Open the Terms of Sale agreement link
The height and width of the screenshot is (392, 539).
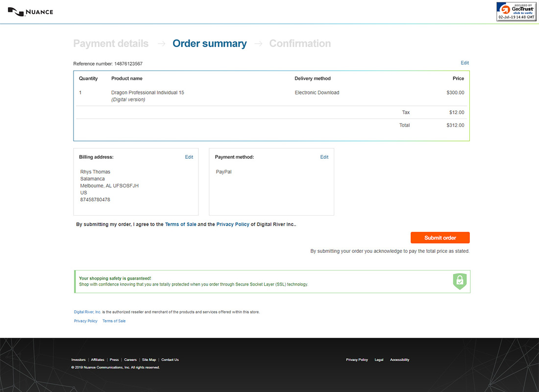pos(180,224)
